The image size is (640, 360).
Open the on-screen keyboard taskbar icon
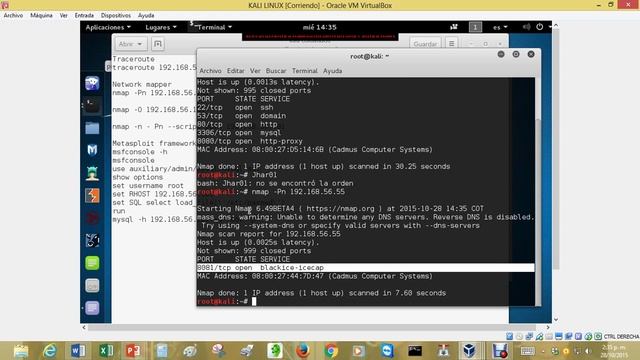point(527,351)
